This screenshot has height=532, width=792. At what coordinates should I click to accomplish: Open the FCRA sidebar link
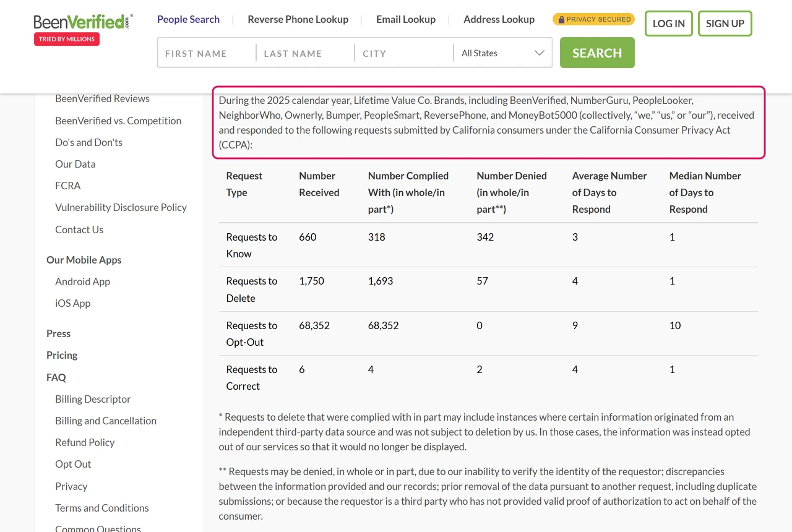point(68,186)
